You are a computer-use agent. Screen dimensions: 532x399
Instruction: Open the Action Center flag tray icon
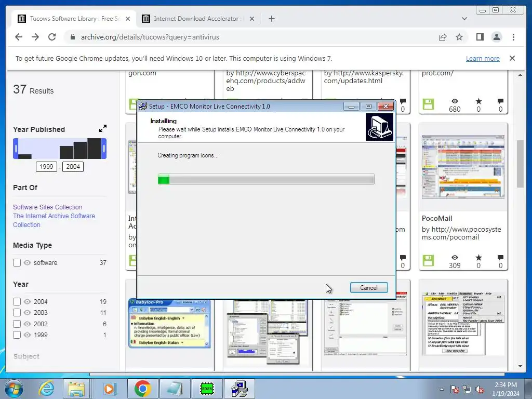(454, 389)
